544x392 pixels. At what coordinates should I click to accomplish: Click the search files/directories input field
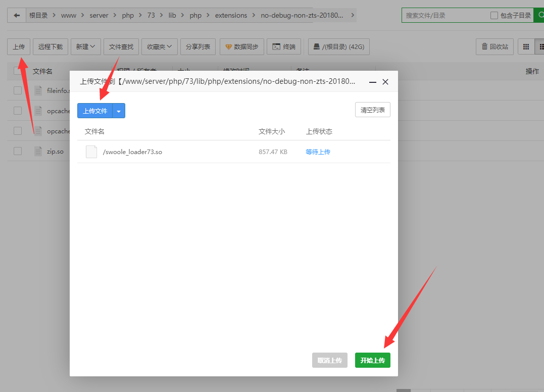pyautogui.click(x=444, y=16)
